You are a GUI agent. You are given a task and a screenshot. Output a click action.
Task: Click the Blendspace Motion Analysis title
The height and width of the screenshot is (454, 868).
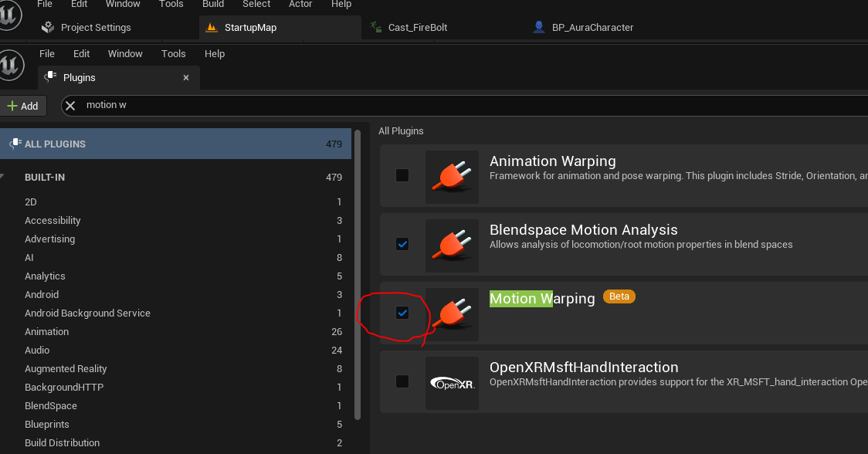[584, 230]
